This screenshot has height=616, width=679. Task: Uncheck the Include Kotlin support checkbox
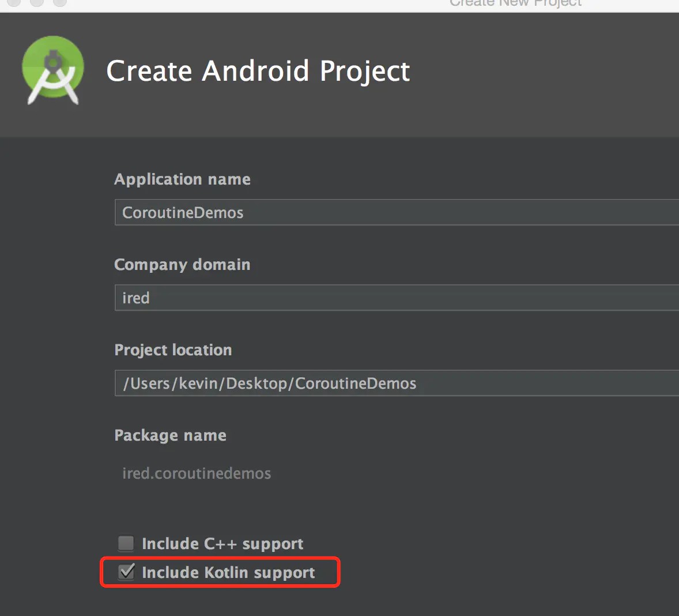click(126, 572)
